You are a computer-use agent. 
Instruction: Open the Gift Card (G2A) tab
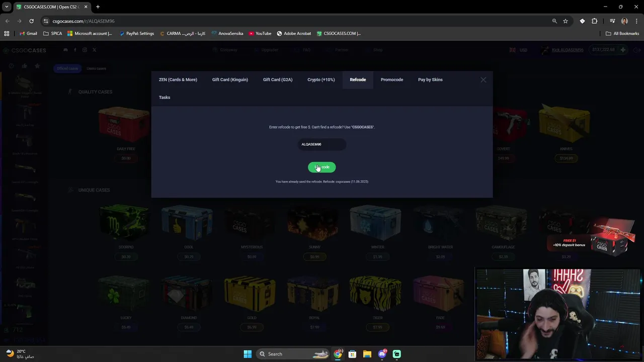pyautogui.click(x=278, y=79)
